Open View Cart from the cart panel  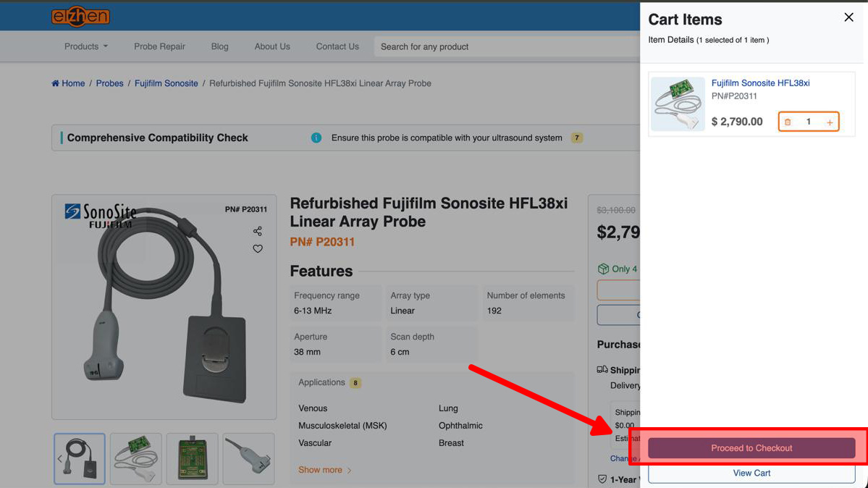[751, 473]
